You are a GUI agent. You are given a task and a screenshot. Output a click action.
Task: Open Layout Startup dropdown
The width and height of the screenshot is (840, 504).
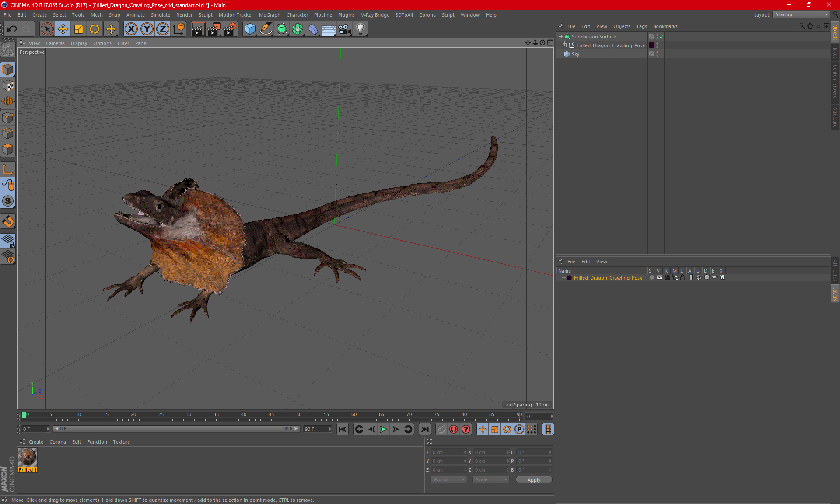coord(801,14)
